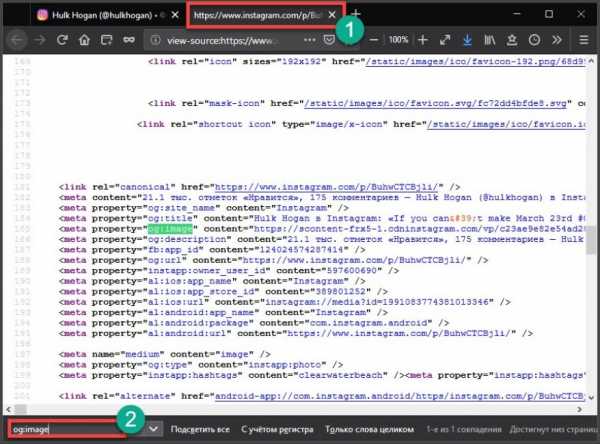Open the bookmark star tray icon

click(x=512, y=40)
